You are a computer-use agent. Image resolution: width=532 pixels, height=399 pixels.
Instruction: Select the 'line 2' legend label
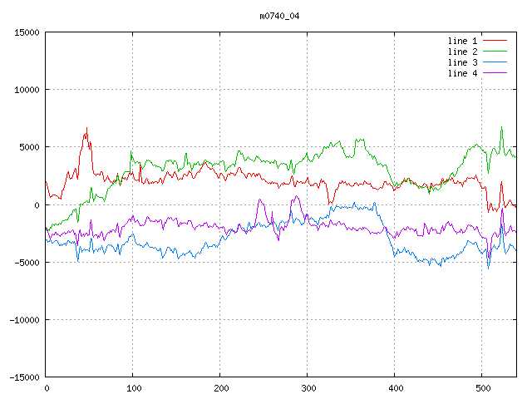[x=462, y=52]
